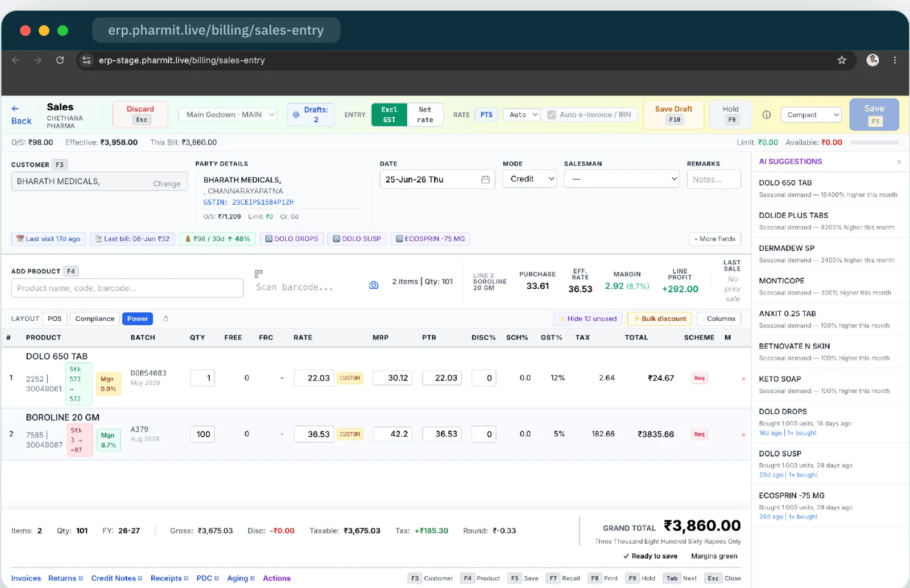Viewport: 910px width, 588px height.
Task: Open the Credit Notes link
Action: [x=117, y=578]
